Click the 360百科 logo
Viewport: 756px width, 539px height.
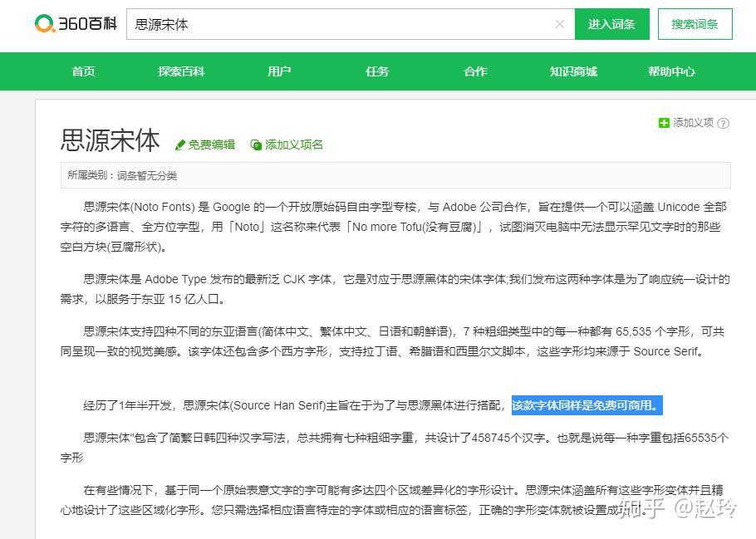(76, 23)
